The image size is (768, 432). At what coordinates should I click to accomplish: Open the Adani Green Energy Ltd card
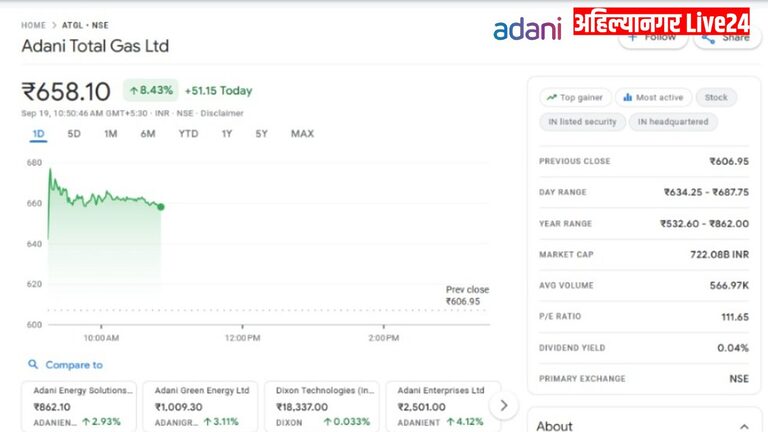click(x=202, y=405)
